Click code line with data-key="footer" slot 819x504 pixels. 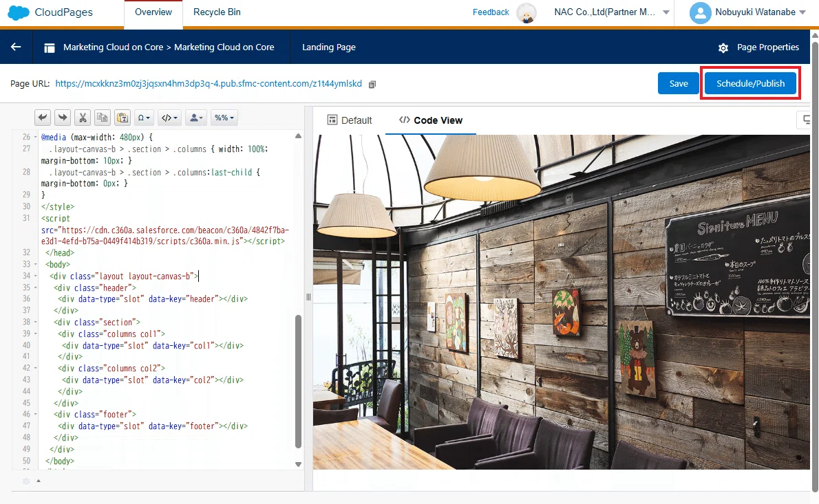[x=153, y=426]
